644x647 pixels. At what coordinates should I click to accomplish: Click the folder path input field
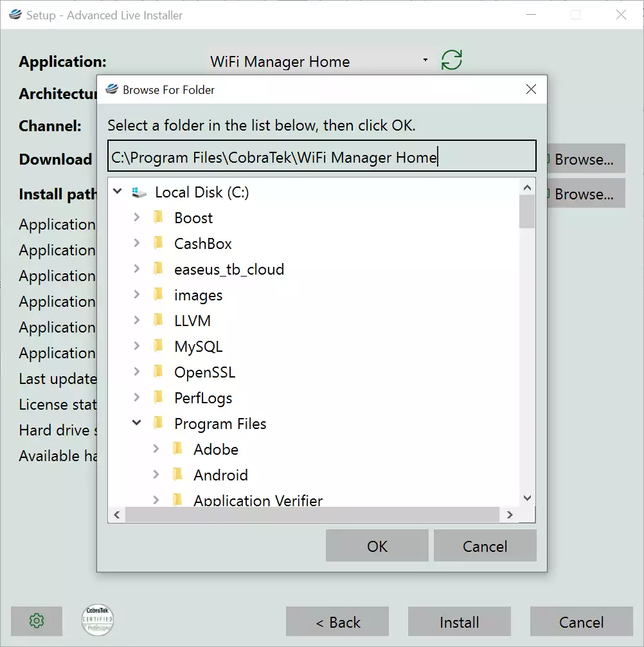point(322,156)
